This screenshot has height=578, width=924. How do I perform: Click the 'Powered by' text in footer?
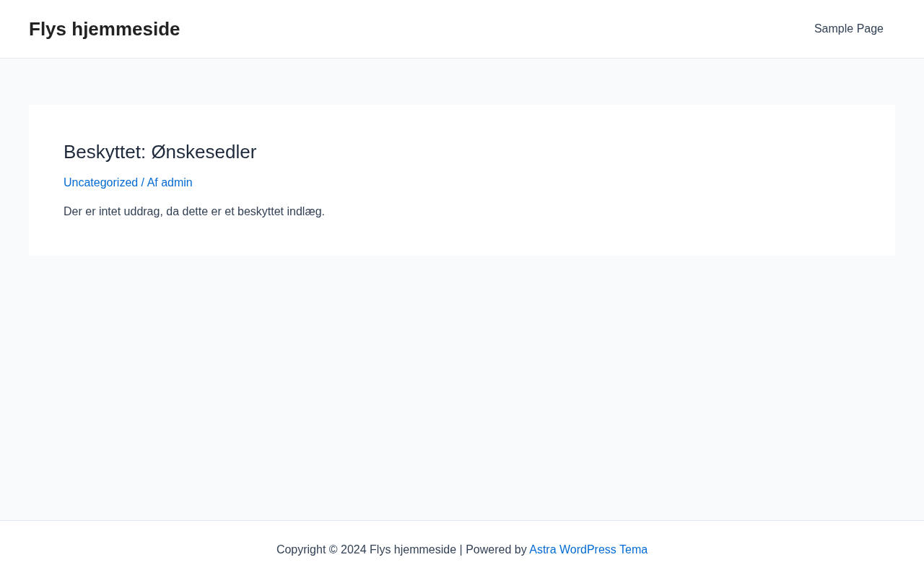[496, 550]
